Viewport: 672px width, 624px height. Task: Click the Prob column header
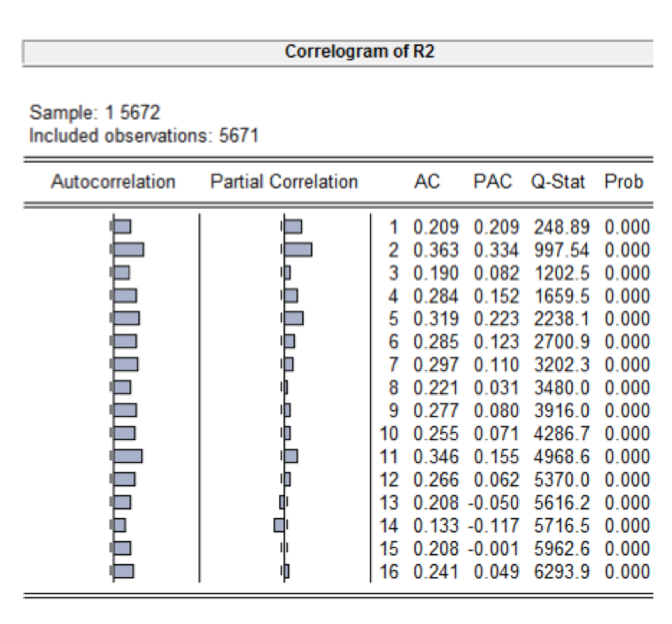623,182
